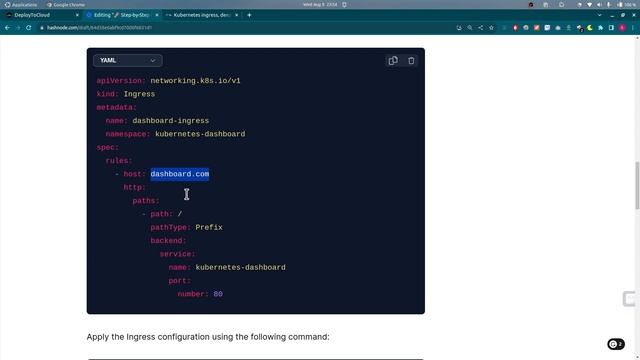The width and height of the screenshot is (640, 360).
Task: Switch to Kubernetes Ingress tab
Action: [x=201, y=15]
